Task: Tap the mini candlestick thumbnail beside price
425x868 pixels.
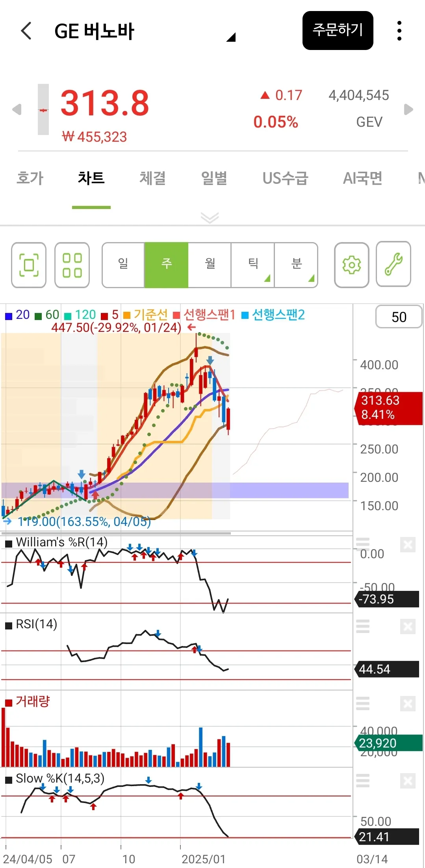Action: pyautogui.click(x=43, y=109)
